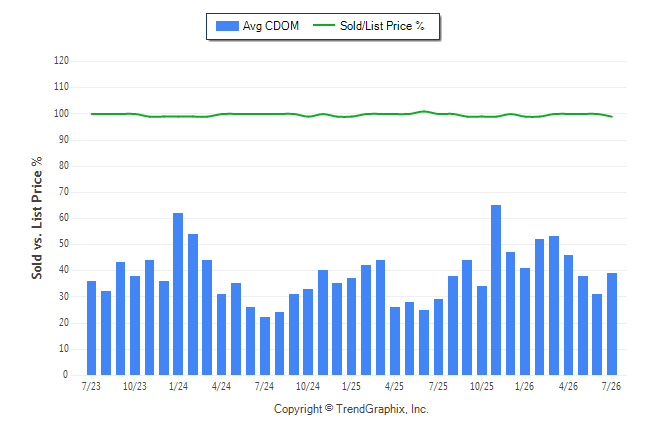Click the green line peak near 6/25
Image resolution: width=646 pixels, height=434 pixels.
[x=424, y=111]
